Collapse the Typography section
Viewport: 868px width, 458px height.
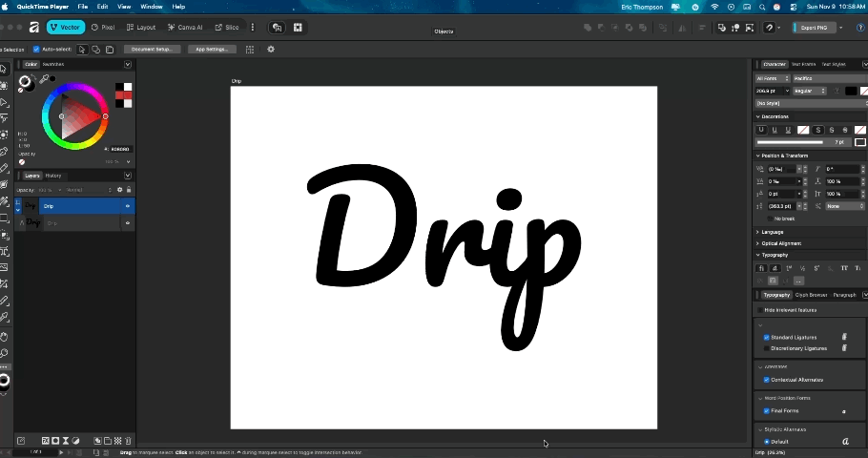click(x=758, y=256)
